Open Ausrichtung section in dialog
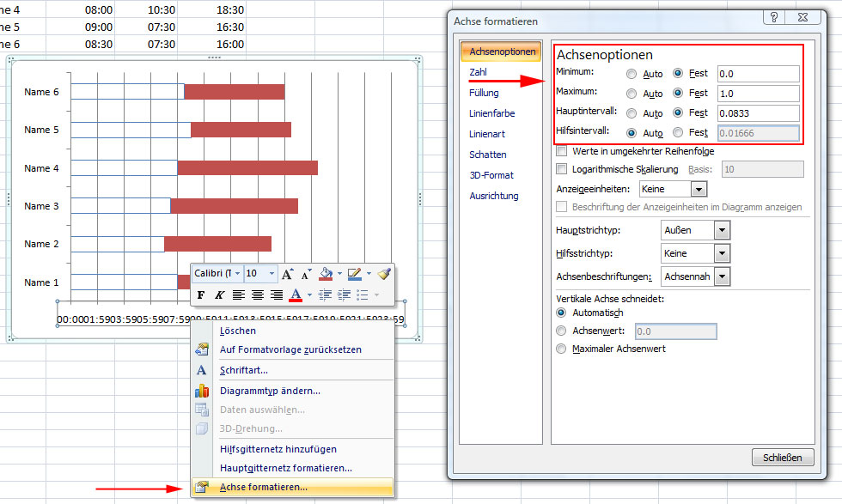This screenshot has height=504, width=842. (x=494, y=196)
